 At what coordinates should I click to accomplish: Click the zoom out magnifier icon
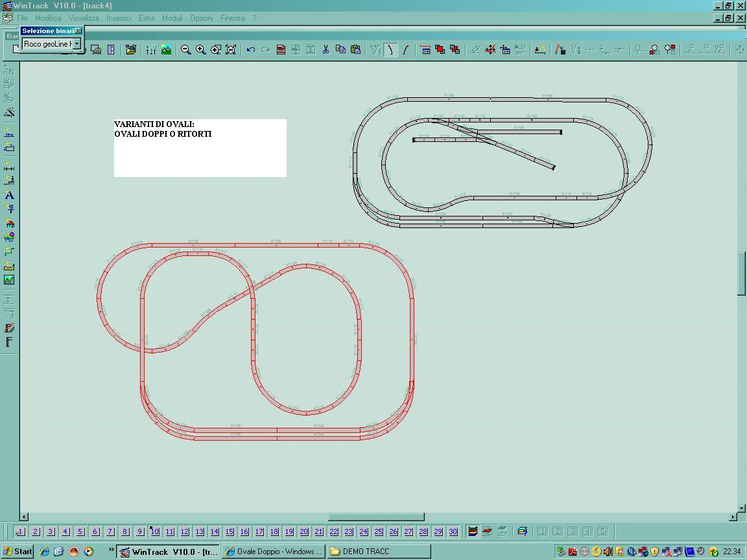pos(186,49)
